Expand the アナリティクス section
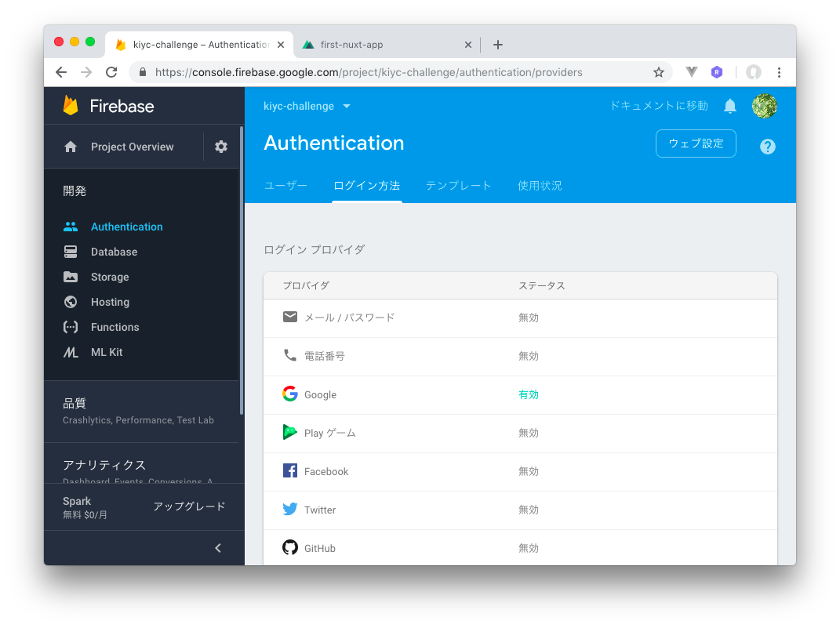The image size is (840, 628). (141, 463)
